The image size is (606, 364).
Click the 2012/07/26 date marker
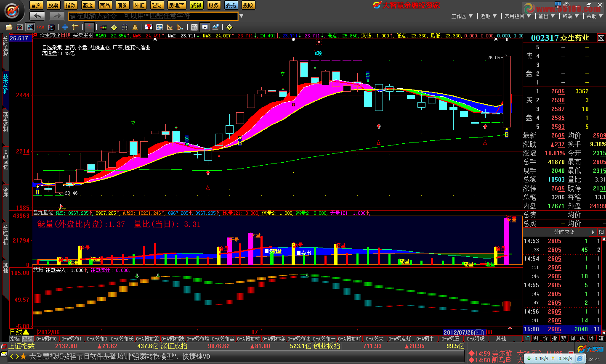tap(464, 332)
